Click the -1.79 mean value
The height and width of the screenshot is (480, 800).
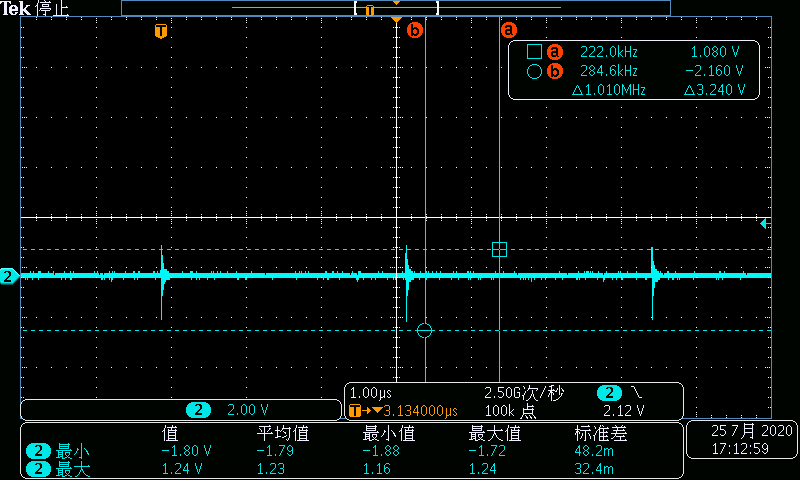275,451
